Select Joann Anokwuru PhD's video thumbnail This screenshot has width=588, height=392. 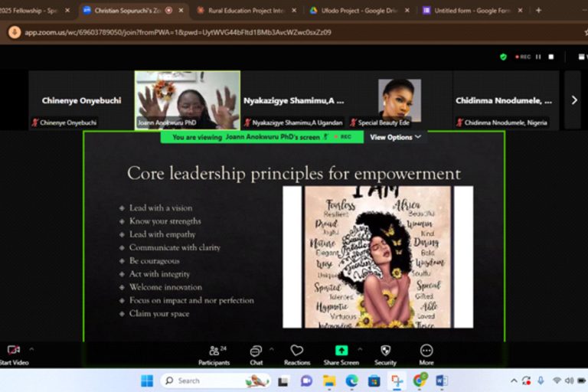click(x=187, y=100)
